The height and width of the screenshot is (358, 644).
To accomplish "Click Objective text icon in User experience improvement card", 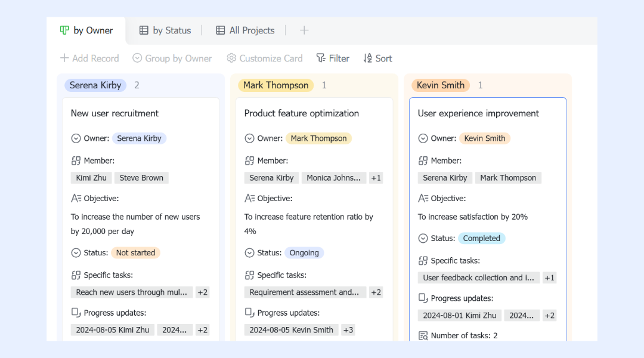I will point(423,199).
